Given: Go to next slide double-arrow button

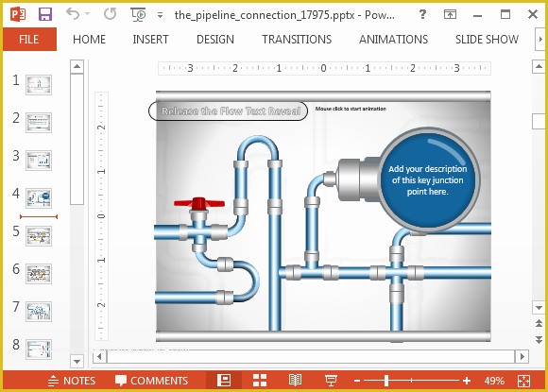Looking at the screenshot, I should click(x=539, y=340).
